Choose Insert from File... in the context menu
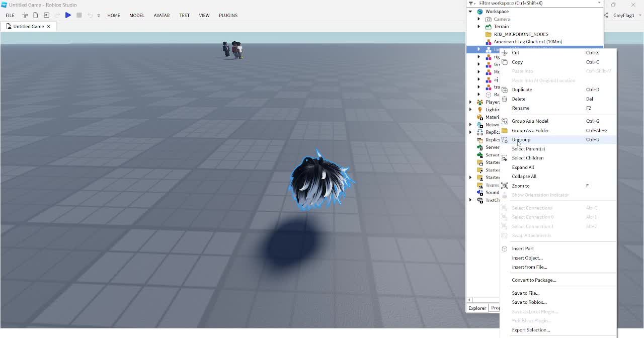Viewport: 644px width, 338px height. point(558,267)
